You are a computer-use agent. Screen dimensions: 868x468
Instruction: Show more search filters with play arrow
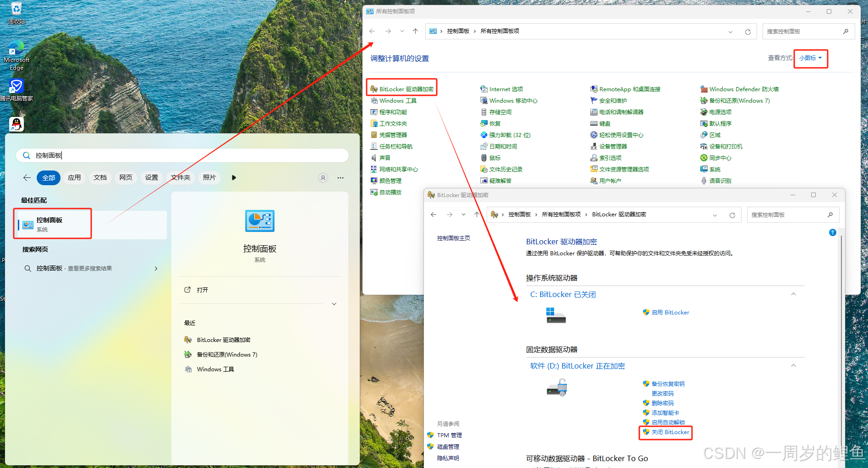pyautogui.click(x=234, y=178)
